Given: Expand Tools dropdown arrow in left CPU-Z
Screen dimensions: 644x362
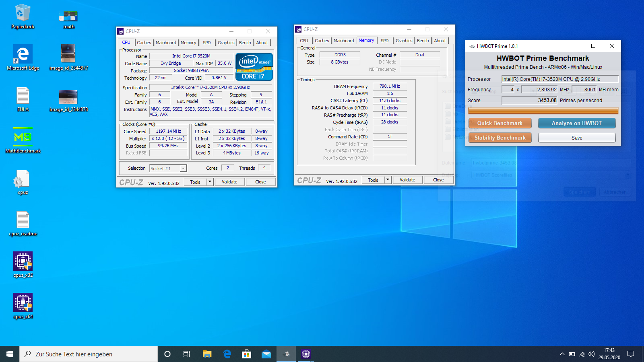Looking at the screenshot, I should 210,182.
